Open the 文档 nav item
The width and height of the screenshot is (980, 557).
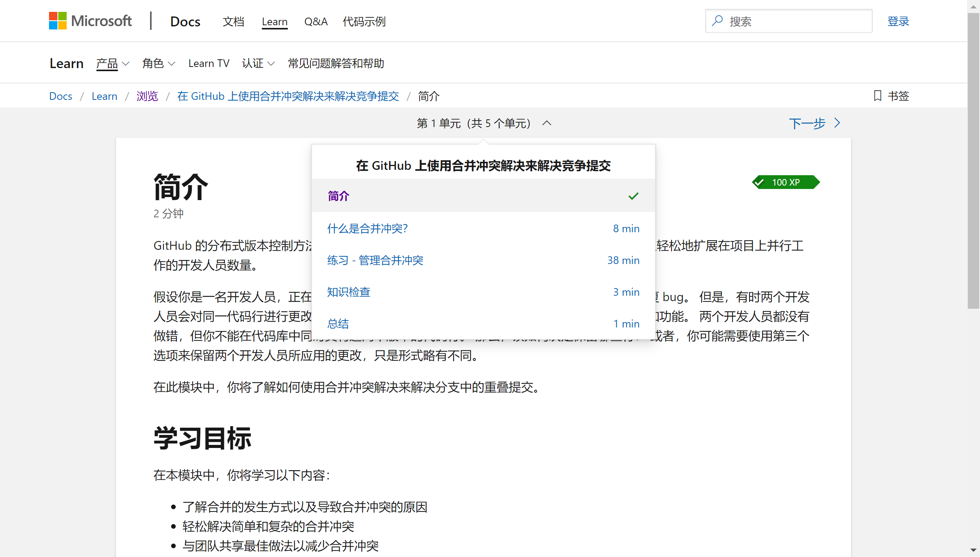[233, 21]
